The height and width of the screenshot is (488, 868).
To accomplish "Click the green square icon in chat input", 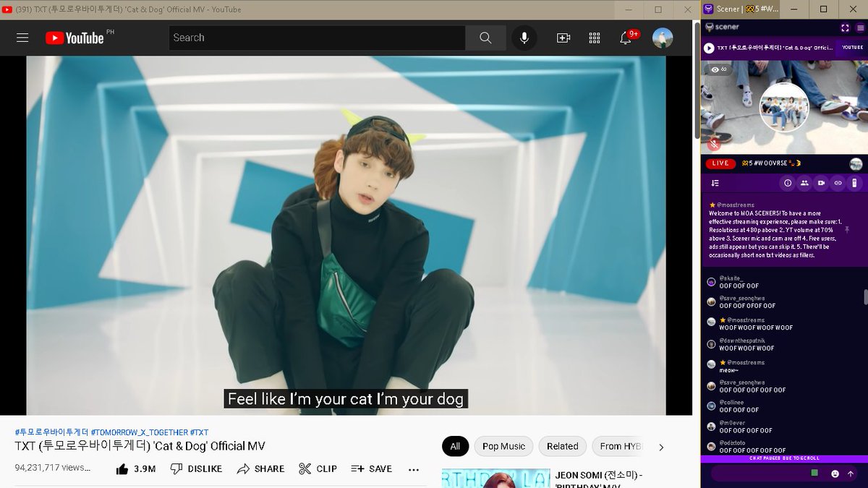I will pos(814,473).
